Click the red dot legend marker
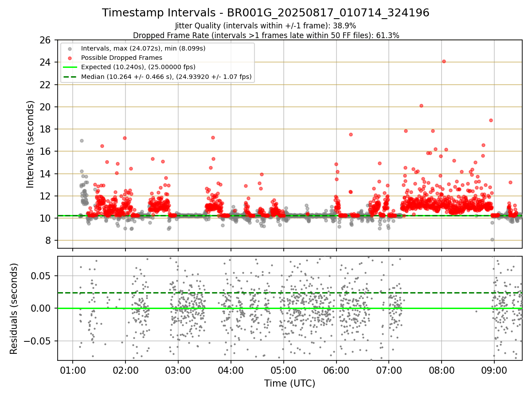 (70, 58)
